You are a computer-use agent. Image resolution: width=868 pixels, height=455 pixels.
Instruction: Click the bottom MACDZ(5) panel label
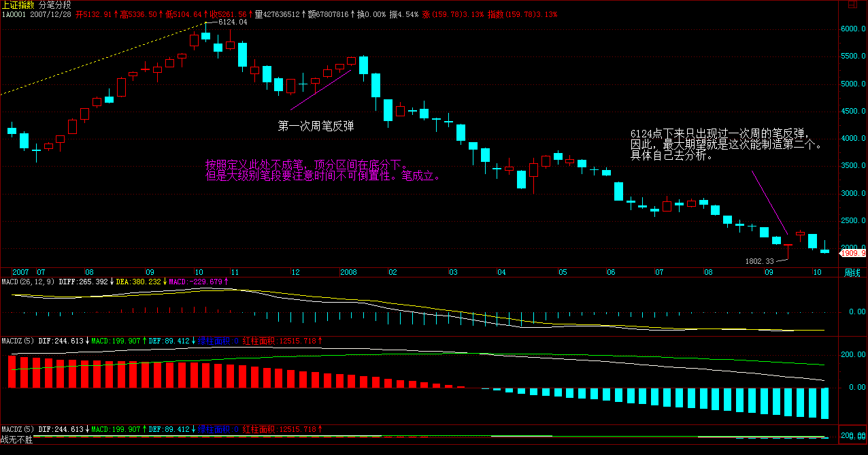coord(18,429)
